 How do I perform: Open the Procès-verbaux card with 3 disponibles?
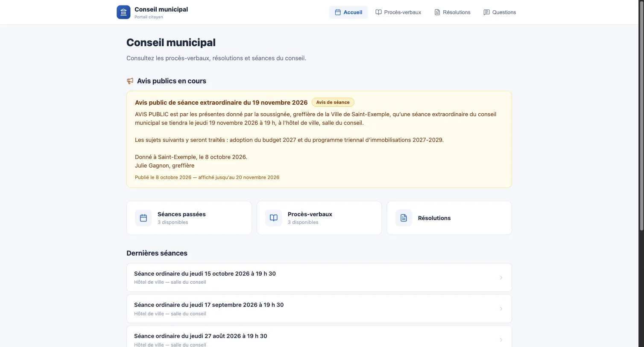click(319, 218)
